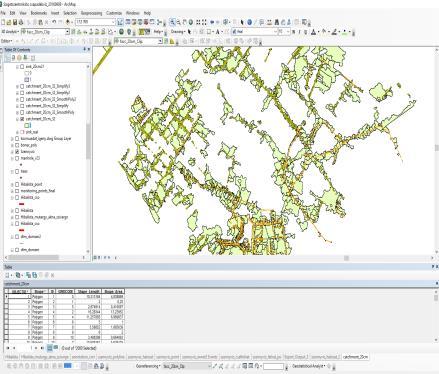This screenshot has height=374, width=439.
Task: Click the GRIDCODE column header
Action: pos(65,291)
